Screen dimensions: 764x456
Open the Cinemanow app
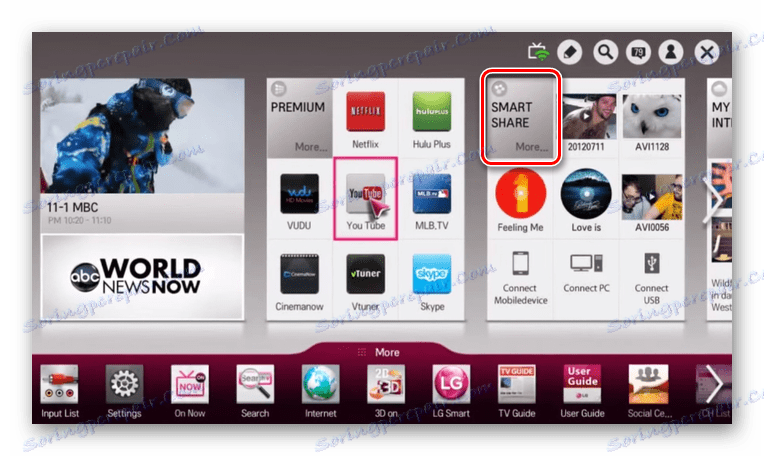click(x=299, y=281)
